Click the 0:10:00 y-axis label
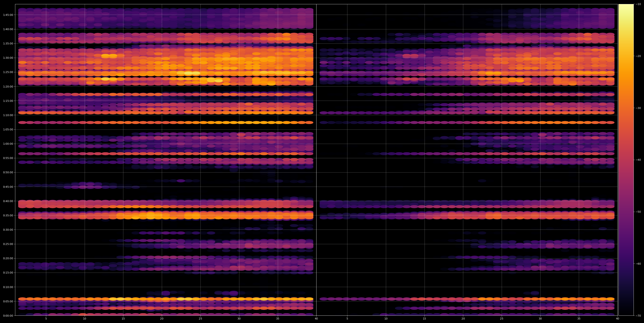644x323 pixels. [x=8, y=287]
